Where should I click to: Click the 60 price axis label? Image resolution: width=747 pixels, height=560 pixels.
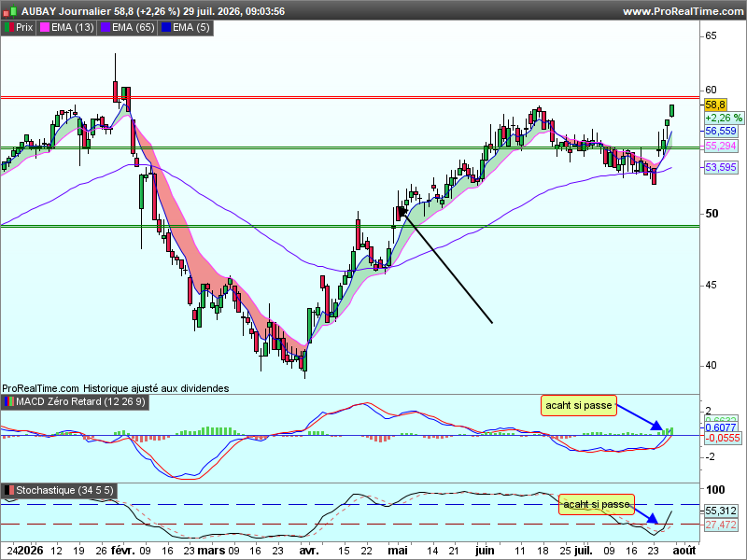click(711, 90)
